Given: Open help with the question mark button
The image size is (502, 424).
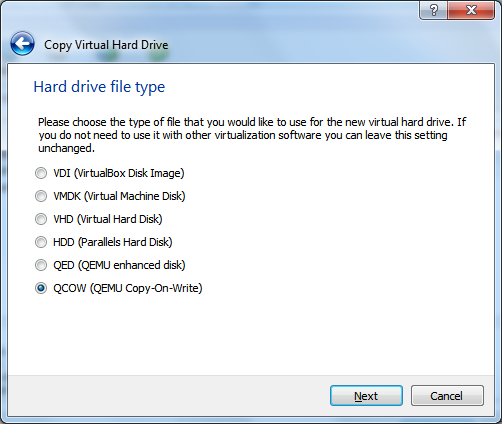Looking at the screenshot, I should tap(433, 10).
